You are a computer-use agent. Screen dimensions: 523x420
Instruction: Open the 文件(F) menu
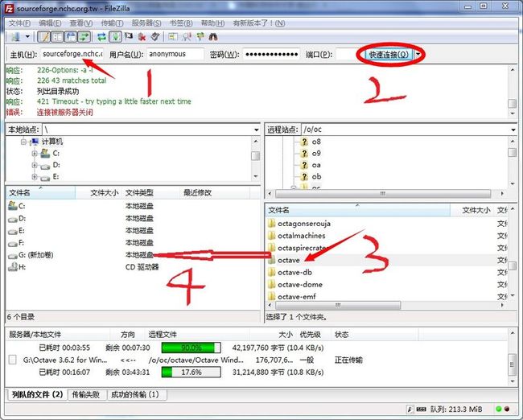[19, 23]
